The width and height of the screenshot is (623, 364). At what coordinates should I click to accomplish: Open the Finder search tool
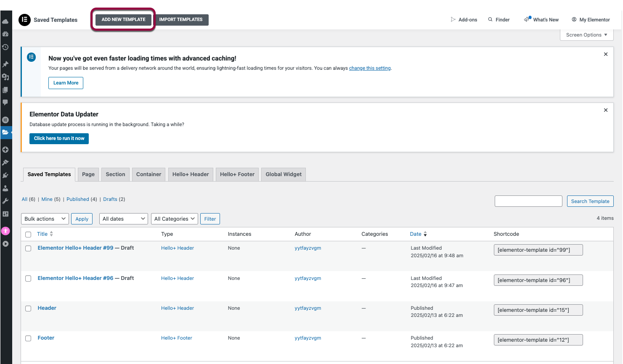click(x=498, y=20)
